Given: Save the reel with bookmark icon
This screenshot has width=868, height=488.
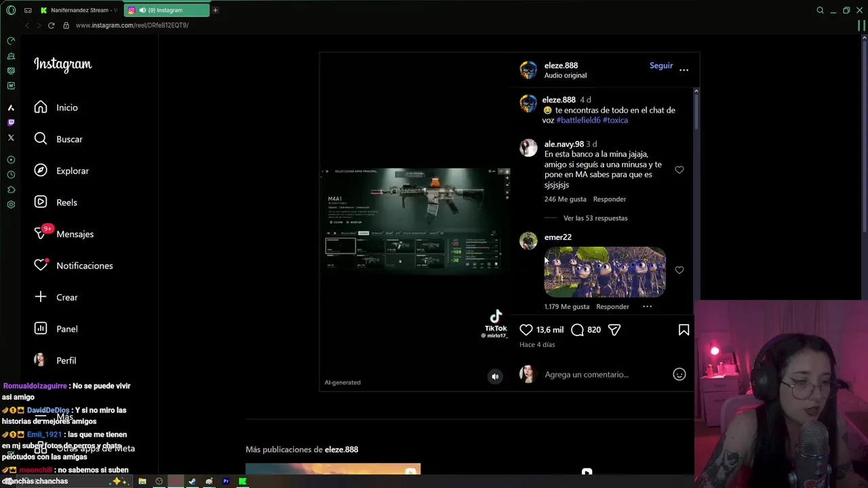Looking at the screenshot, I should (x=684, y=329).
